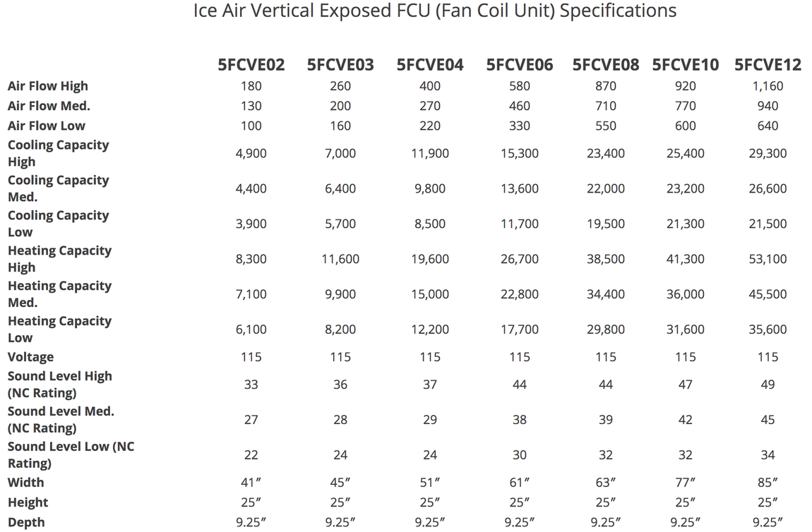
Task: Click the Heating Capacity Low row label
Action: 59,329
